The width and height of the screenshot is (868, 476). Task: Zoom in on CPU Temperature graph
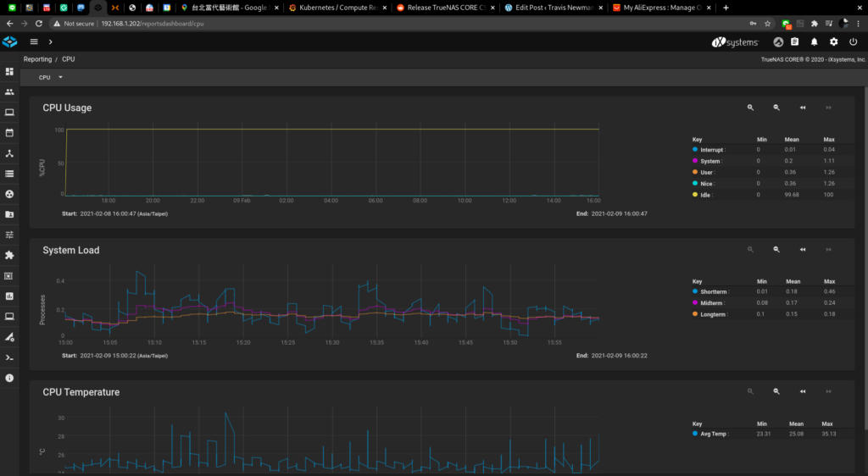[751, 391]
